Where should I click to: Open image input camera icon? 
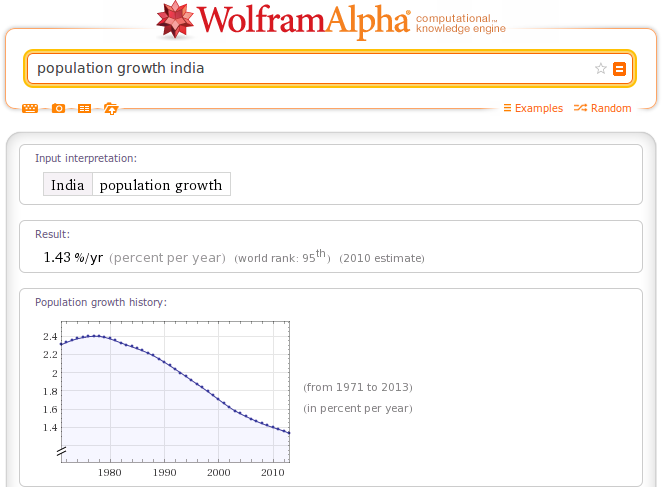tap(58, 109)
